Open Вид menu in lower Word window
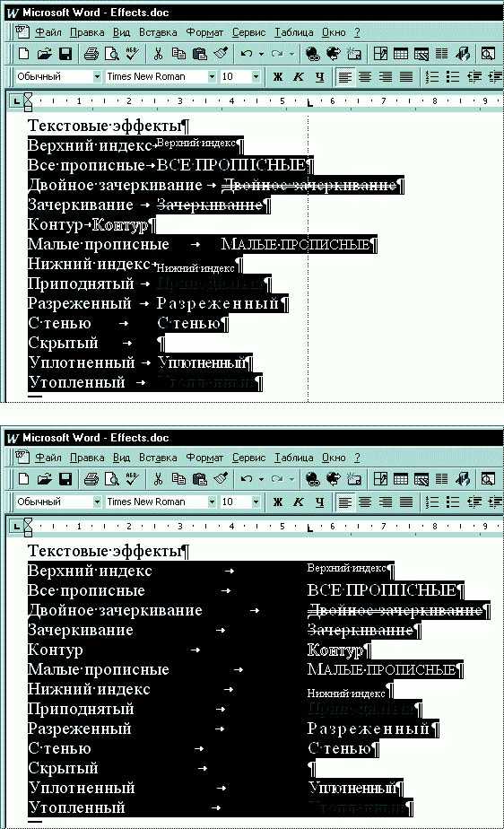Image resolution: width=504 pixels, height=829 pixels. 121,458
